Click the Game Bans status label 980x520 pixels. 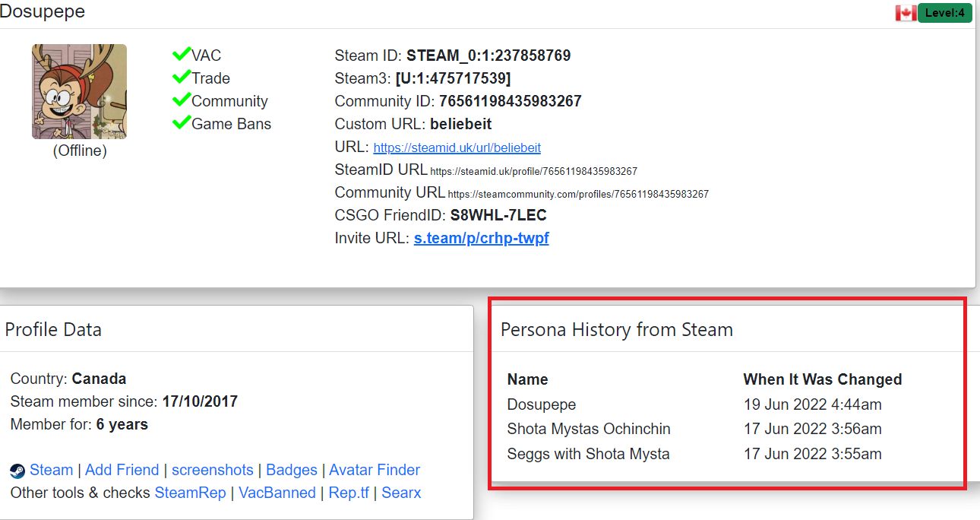point(232,124)
